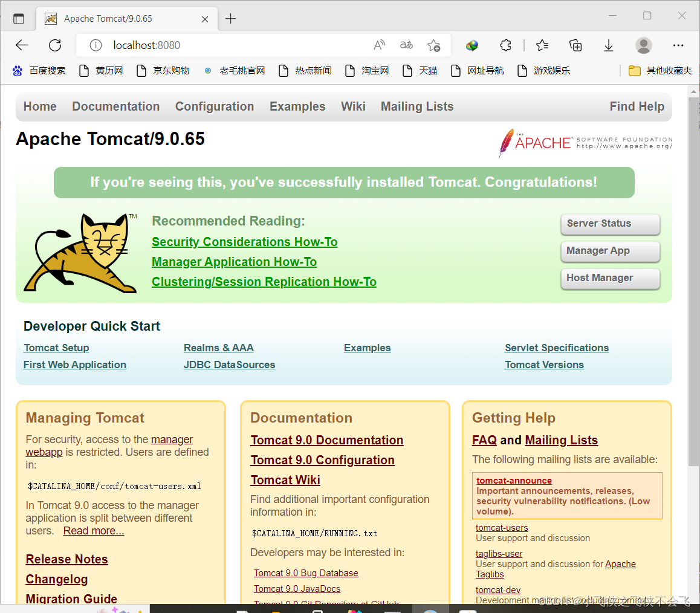Open Security Considerations How-To link

[x=245, y=242]
